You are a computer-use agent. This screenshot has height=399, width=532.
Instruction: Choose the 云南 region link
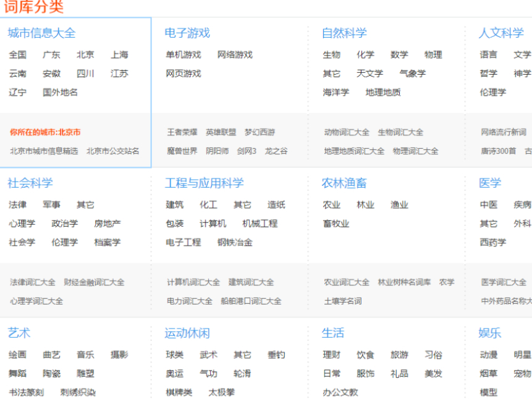(18, 73)
